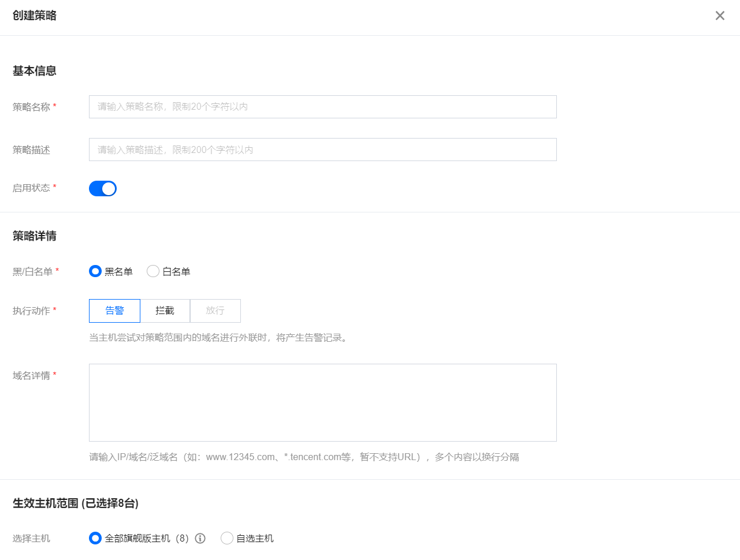Click the 策略详情 section heading
740x560 pixels.
pos(35,236)
